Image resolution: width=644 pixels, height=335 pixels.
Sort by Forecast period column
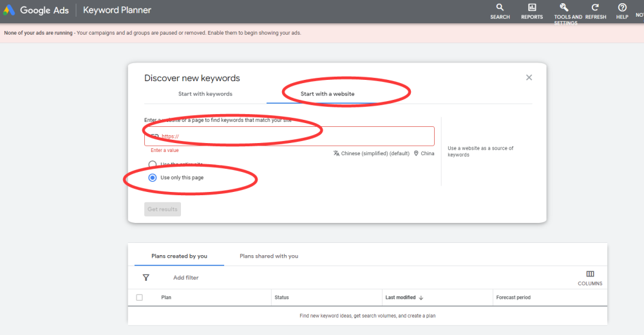pyautogui.click(x=513, y=297)
